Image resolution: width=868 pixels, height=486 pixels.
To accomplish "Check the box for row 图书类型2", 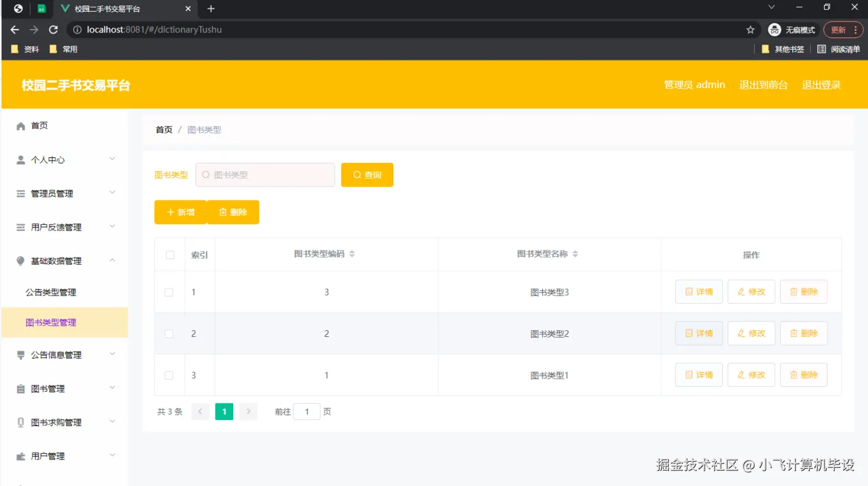I will coord(169,334).
